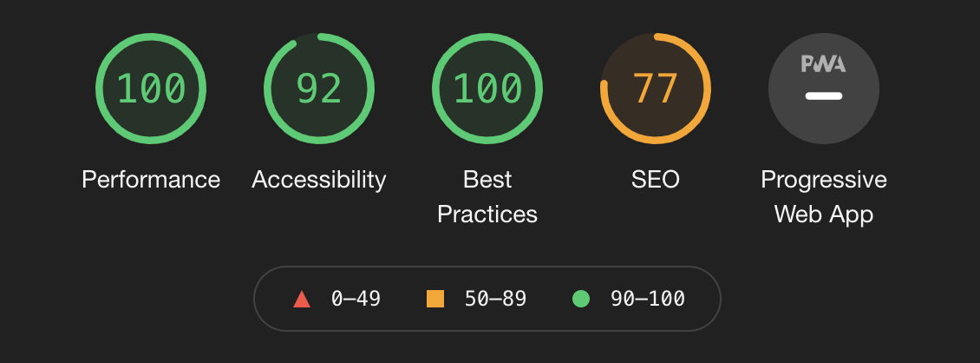Jump to the Accessibility section label

click(319, 180)
